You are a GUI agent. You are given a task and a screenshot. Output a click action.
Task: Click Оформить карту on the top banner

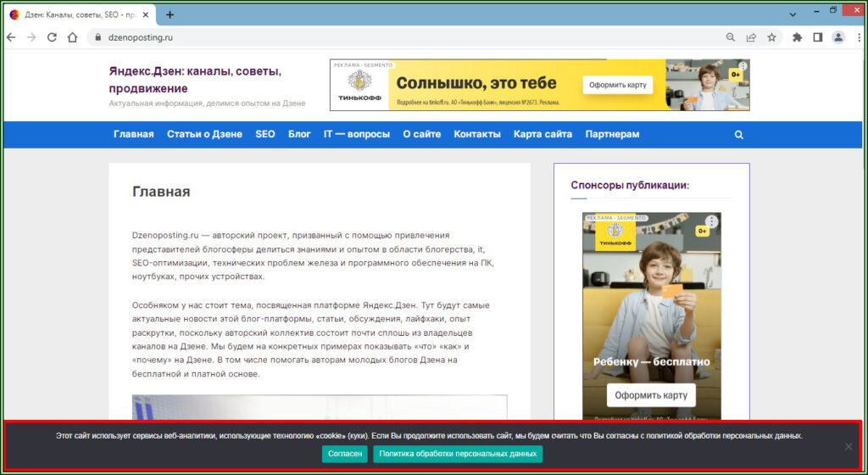tap(617, 85)
